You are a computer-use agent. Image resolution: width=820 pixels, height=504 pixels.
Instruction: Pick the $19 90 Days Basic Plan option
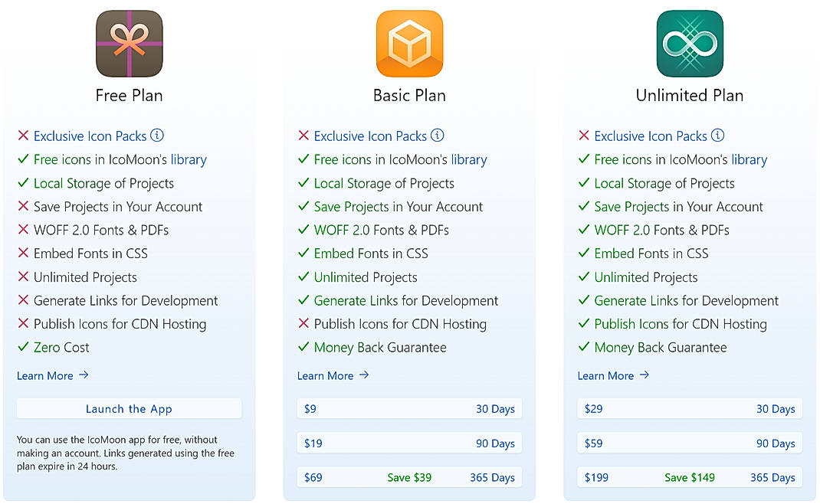point(409,443)
